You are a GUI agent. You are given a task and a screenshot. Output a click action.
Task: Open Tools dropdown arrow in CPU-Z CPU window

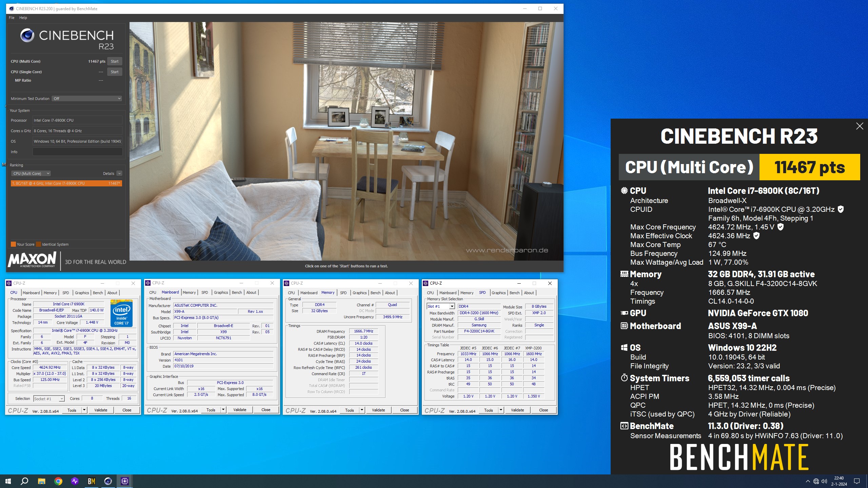coord(84,410)
